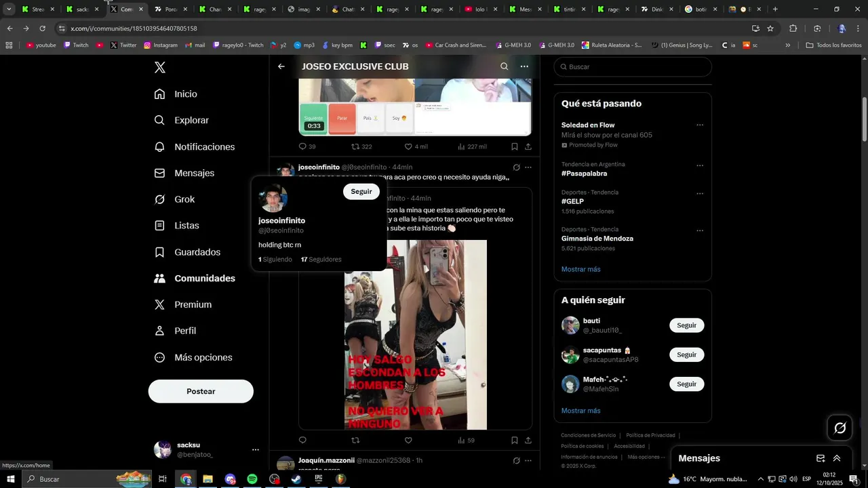
Task: Click Windows Start button
Action: coord(11,479)
